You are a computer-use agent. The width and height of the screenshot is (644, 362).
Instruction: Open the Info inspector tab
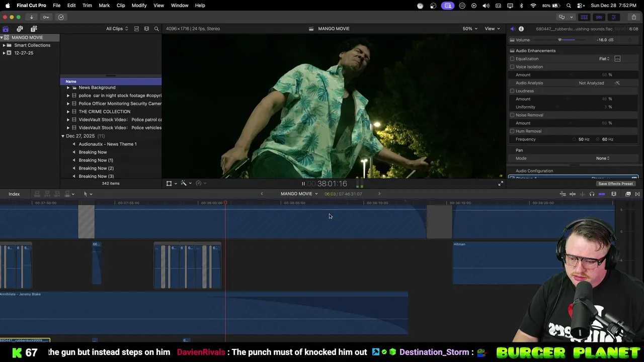[521, 29]
